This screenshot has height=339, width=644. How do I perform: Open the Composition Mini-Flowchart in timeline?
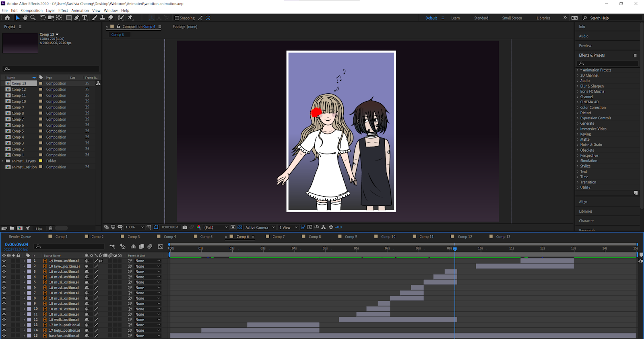point(112,247)
